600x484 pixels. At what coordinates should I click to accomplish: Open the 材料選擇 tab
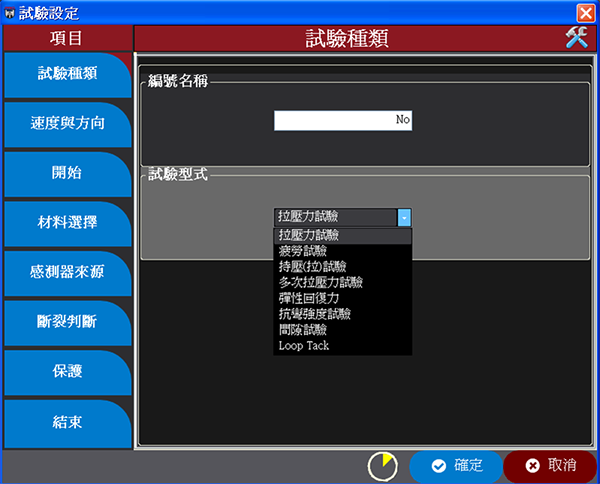coord(66,222)
